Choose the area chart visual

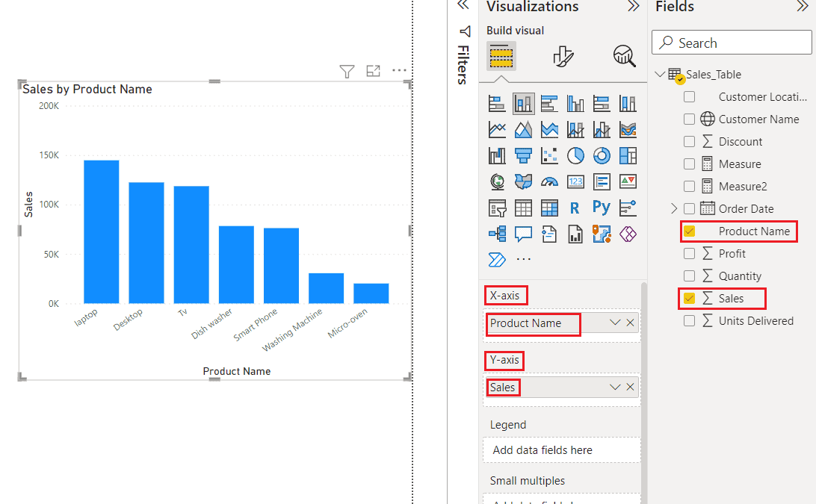[523, 129]
